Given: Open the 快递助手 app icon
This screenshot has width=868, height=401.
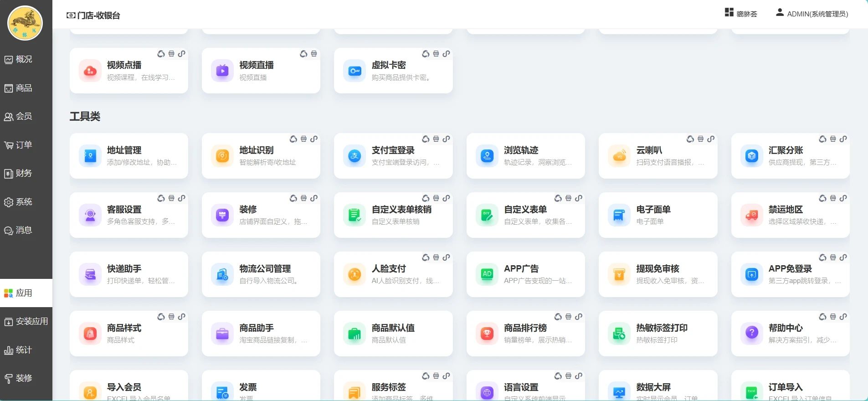Looking at the screenshot, I should click(90, 274).
